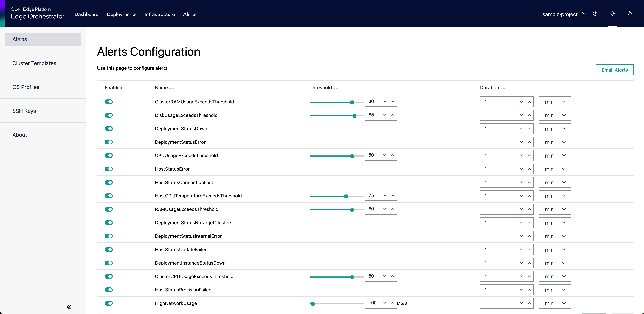This screenshot has height=314, width=644.
Task: Disable the DeploymentStatusDown alert toggle
Action: coord(109,129)
